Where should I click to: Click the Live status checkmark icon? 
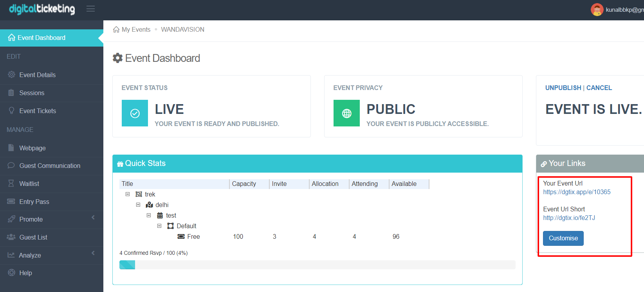point(135,113)
